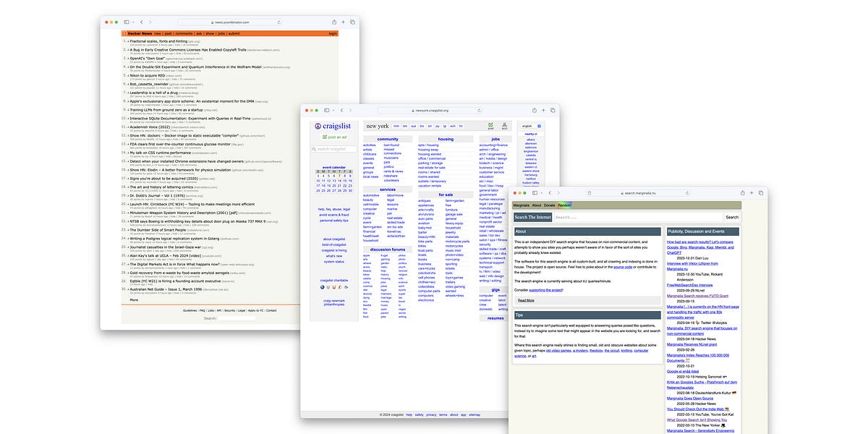Click 'post an ad' on craigslist
868x434 pixels.
tap(336, 137)
